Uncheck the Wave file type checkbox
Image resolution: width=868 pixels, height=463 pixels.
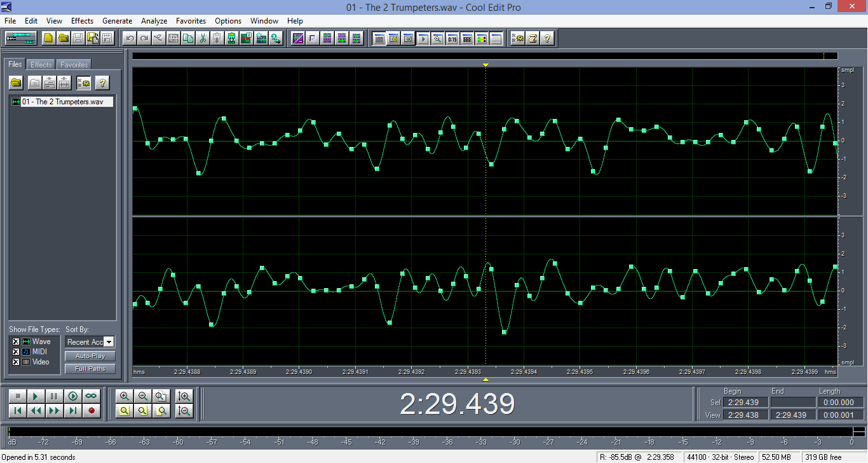click(16, 342)
